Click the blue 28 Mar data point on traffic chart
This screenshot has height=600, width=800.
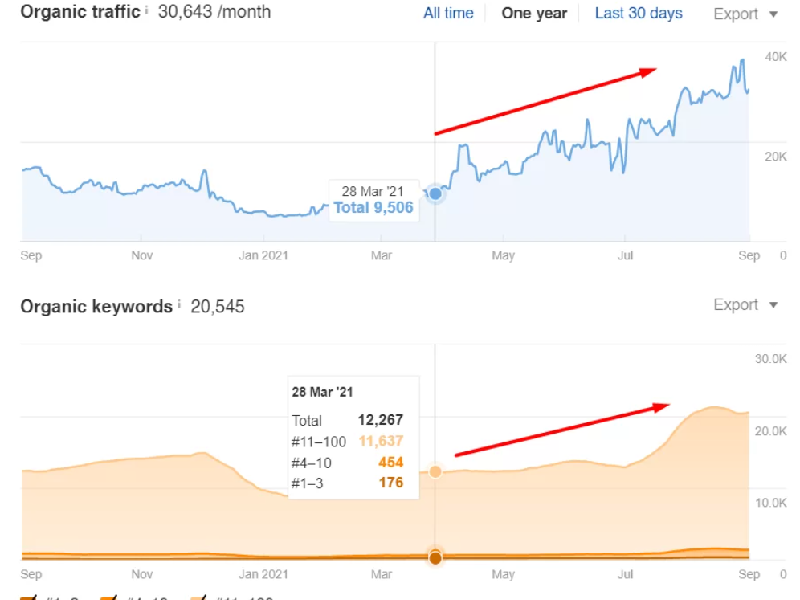tap(435, 193)
